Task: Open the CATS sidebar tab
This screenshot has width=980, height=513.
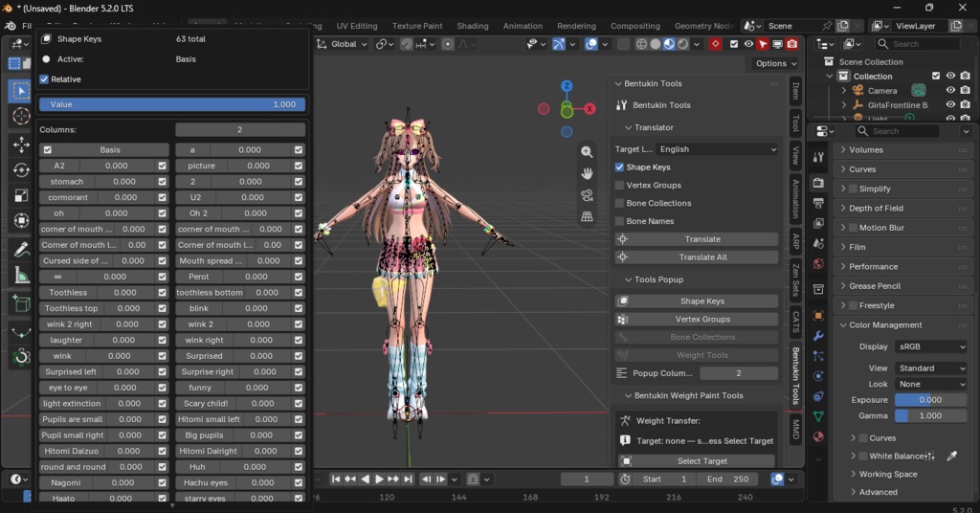Action: 795,322
